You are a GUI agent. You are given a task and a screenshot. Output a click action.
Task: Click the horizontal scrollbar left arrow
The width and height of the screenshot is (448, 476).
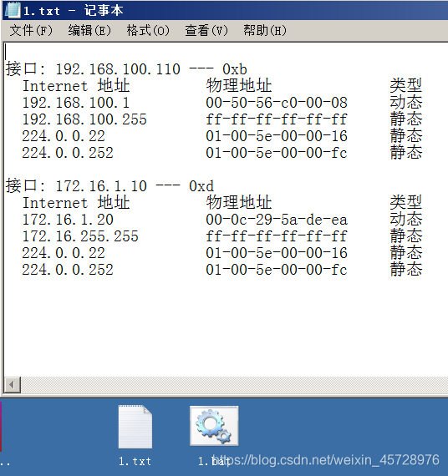click(x=13, y=385)
